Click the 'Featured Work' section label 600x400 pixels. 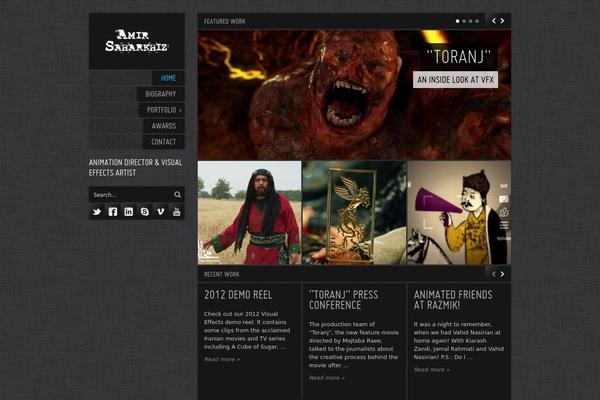click(225, 21)
